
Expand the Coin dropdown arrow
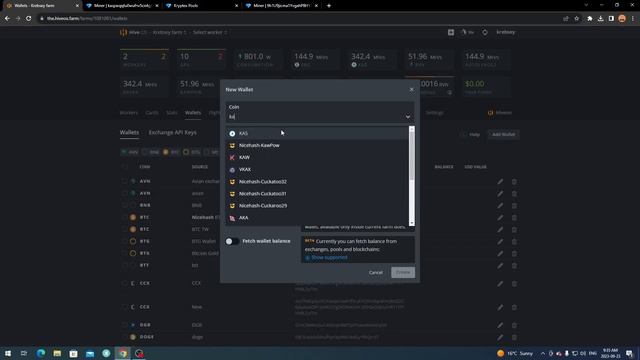click(407, 117)
